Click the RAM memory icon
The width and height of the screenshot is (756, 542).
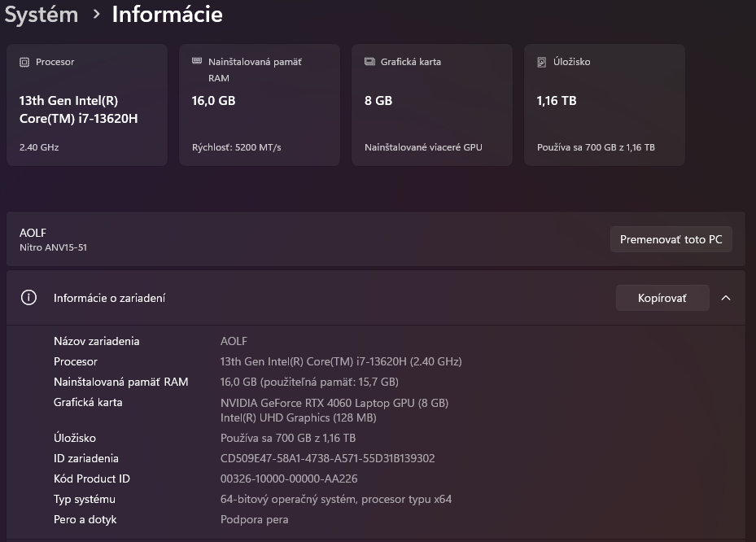(x=197, y=61)
